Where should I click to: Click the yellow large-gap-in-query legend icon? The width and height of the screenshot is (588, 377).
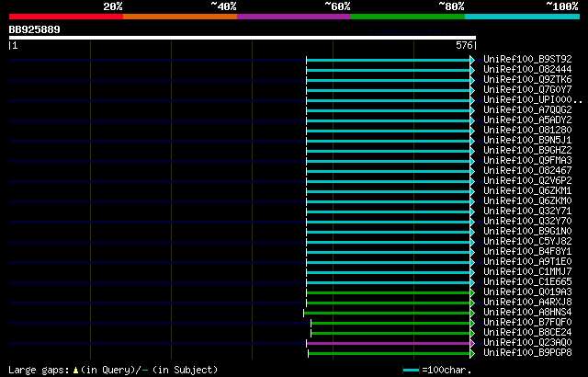click(x=75, y=371)
